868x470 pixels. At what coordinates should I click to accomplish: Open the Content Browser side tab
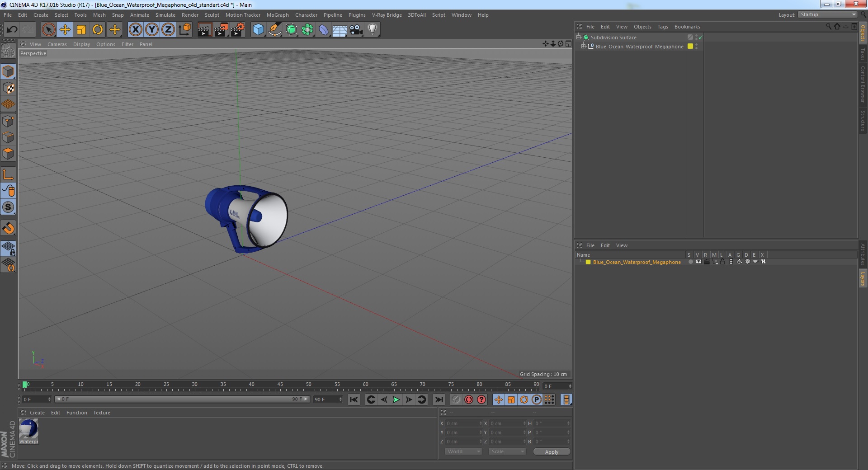click(x=863, y=84)
